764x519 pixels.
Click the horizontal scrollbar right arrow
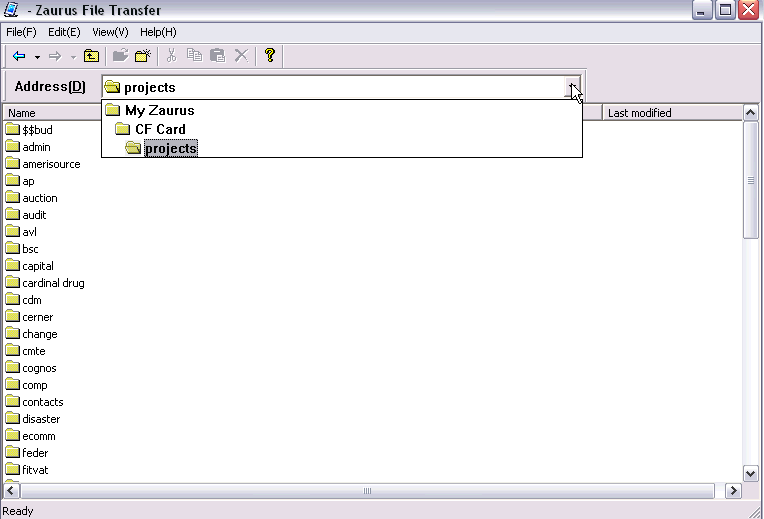coord(733,491)
